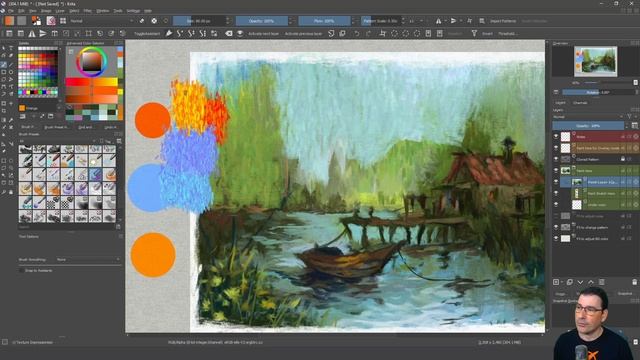This screenshot has width=640, height=360.
Task: Click the move layer up arrow
Action: (x=591, y=282)
